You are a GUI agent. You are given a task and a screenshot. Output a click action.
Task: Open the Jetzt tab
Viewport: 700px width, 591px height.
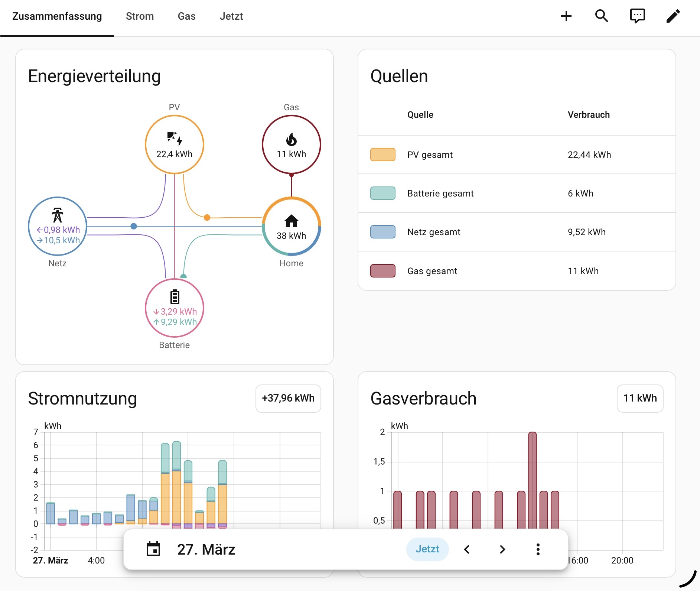(231, 16)
